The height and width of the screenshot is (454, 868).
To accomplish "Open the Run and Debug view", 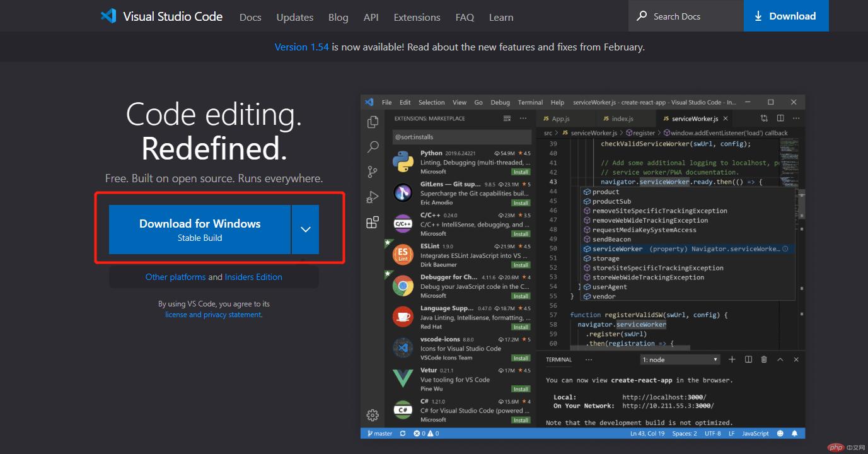I will click(x=373, y=196).
